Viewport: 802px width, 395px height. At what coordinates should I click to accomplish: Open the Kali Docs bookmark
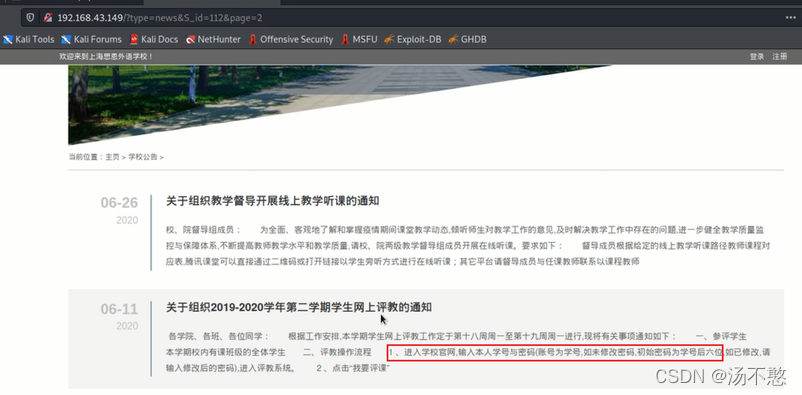[x=154, y=39]
